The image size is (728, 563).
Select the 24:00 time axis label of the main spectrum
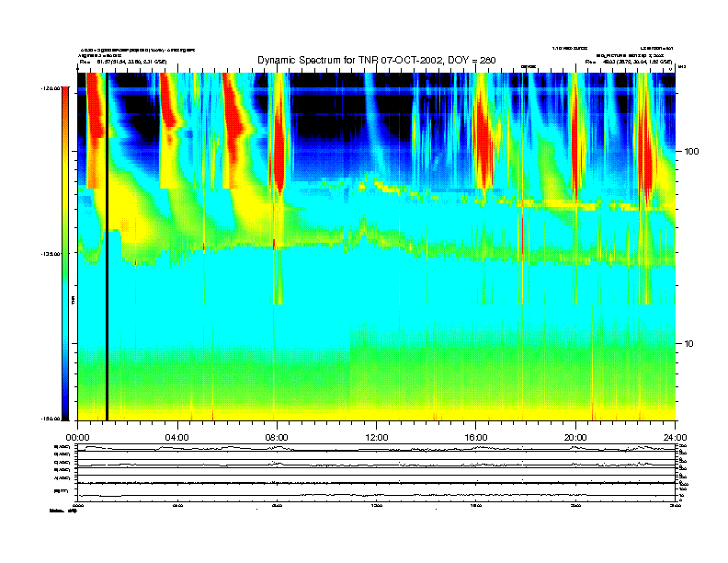coord(675,438)
